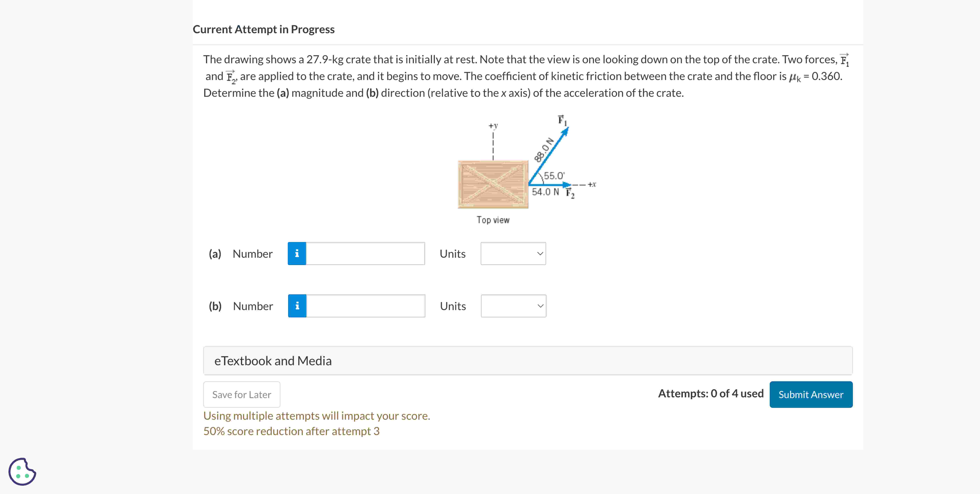This screenshot has width=980, height=494.
Task: Open the Units dropdown for part (a)
Action: click(x=513, y=253)
